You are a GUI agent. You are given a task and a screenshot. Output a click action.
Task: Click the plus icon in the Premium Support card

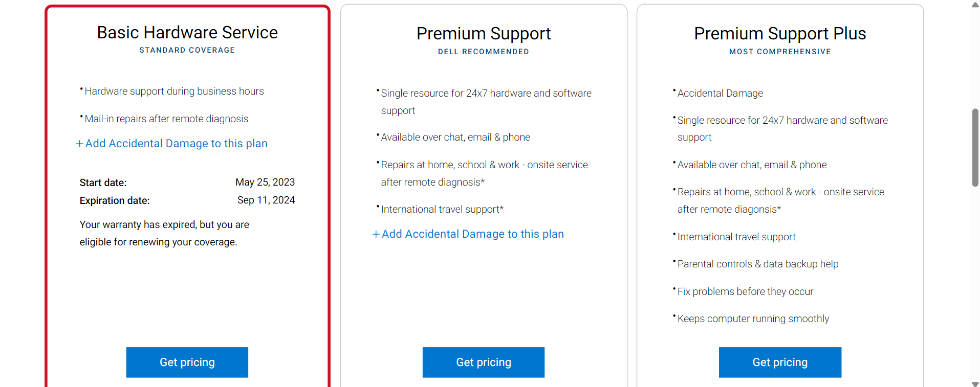point(376,234)
